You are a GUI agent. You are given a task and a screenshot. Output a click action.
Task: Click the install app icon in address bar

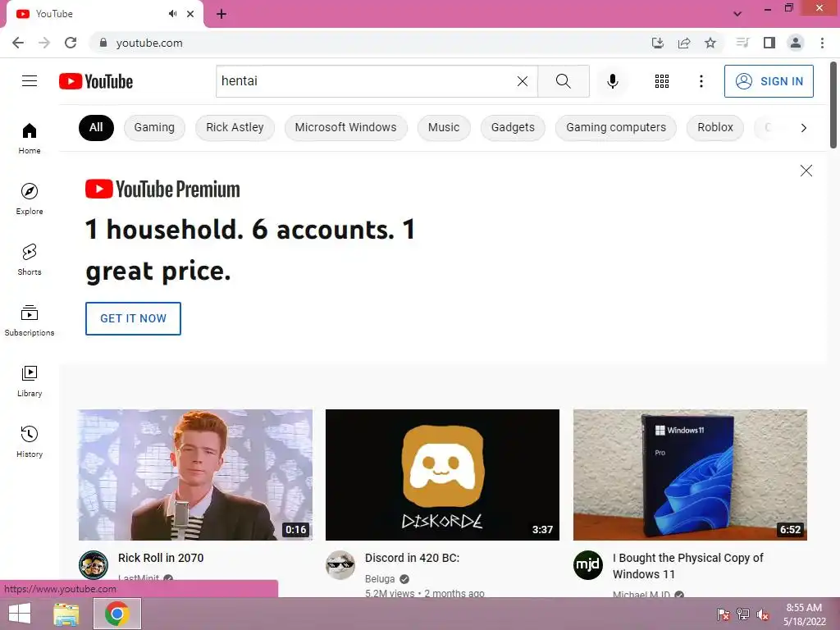(x=657, y=43)
